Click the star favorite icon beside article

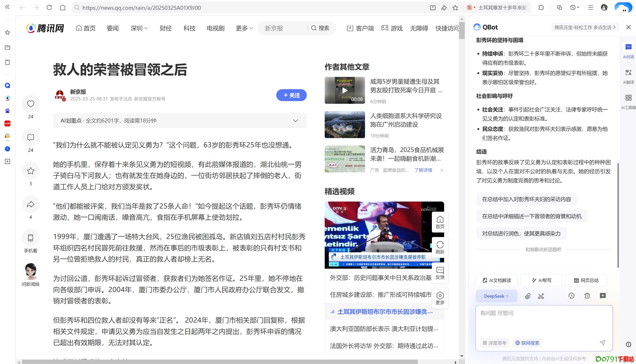tap(30, 171)
